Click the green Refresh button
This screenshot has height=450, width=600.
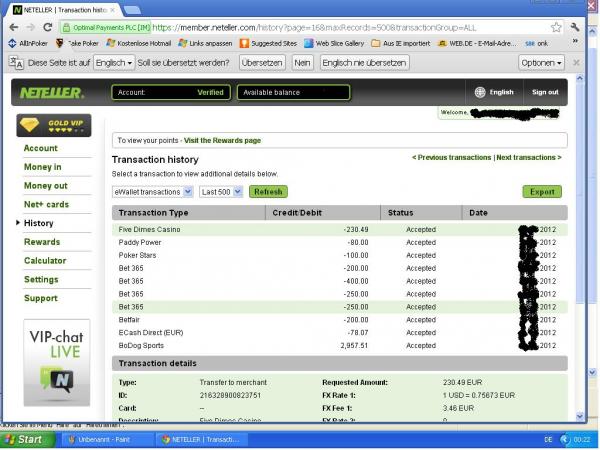[x=268, y=191]
